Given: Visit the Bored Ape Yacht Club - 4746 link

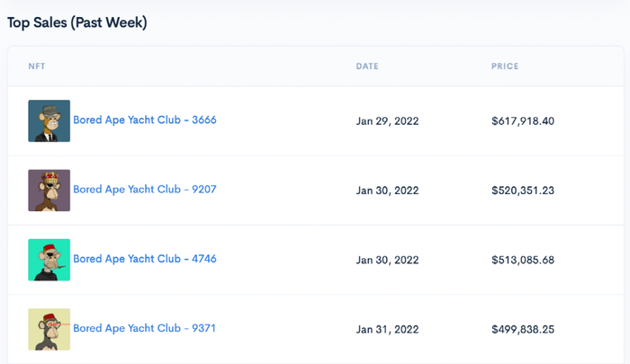Looking at the screenshot, I should point(145,259).
